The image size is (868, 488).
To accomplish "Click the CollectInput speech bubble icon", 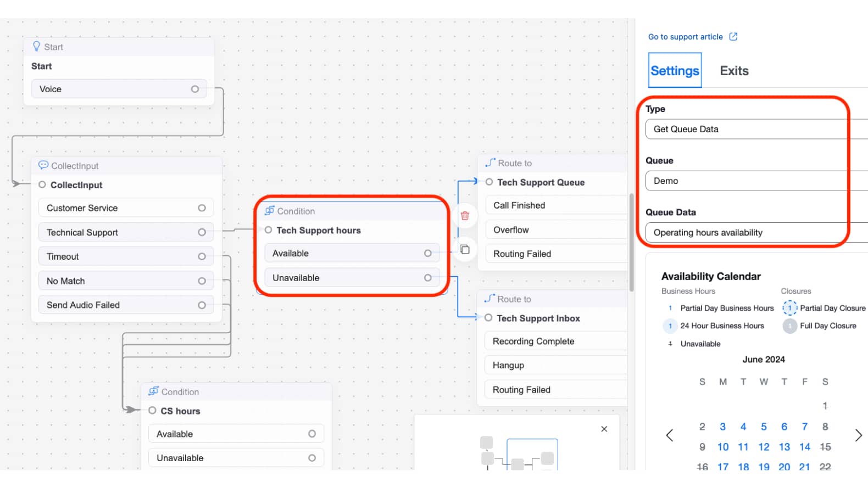I will 43,165.
